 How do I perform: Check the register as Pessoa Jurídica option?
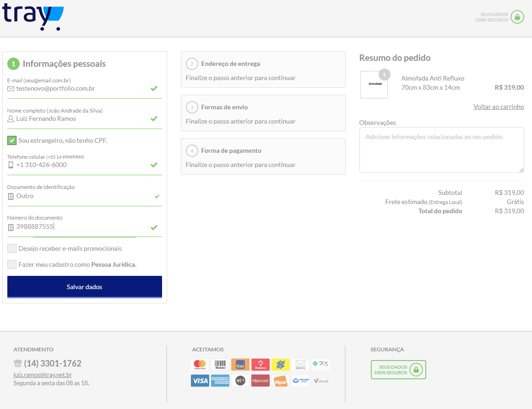(12, 264)
